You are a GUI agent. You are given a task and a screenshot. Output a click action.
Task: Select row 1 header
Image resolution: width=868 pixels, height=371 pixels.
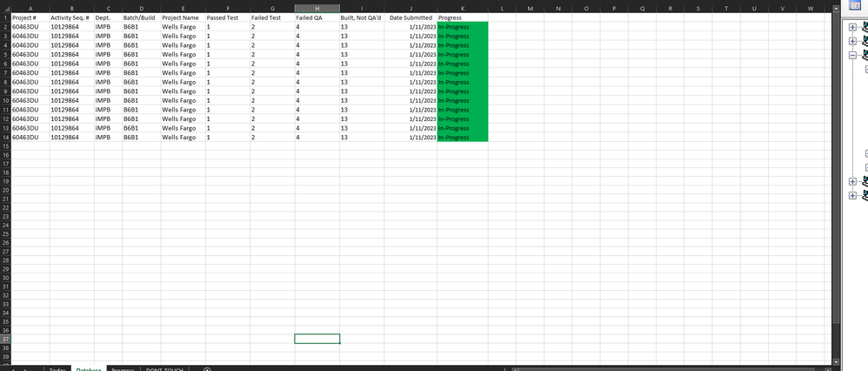pos(5,17)
